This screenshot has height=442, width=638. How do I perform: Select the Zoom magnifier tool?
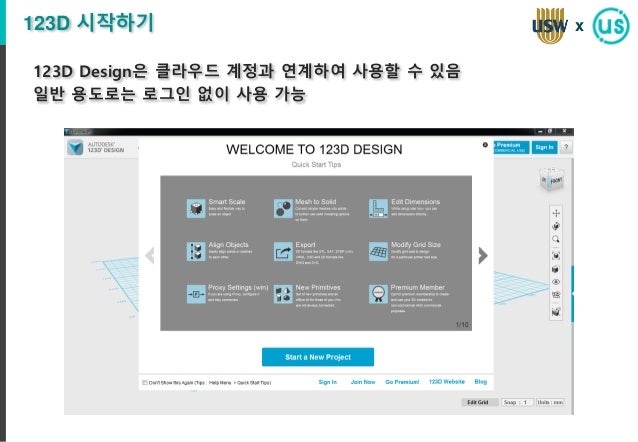click(x=556, y=239)
